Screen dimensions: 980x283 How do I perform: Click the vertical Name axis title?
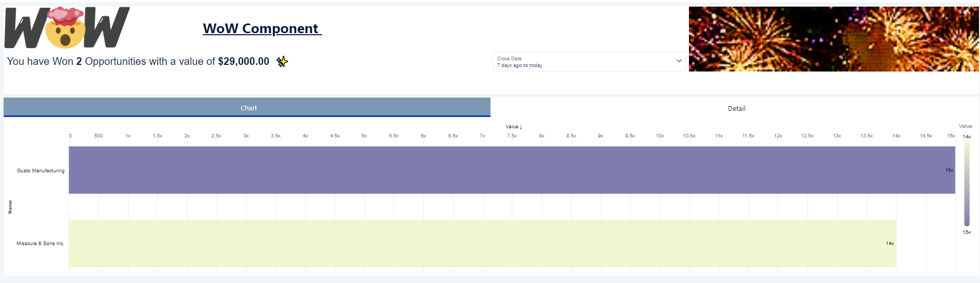coord(10,207)
